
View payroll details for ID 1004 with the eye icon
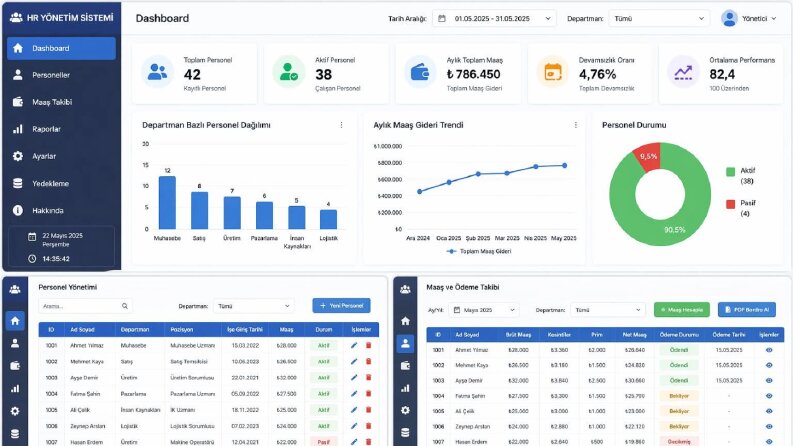coord(769,396)
